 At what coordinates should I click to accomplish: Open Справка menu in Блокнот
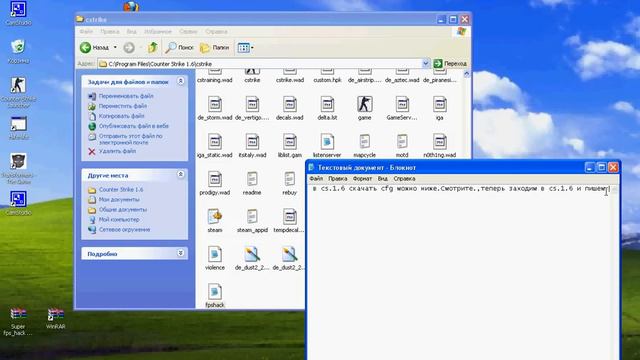(404, 179)
